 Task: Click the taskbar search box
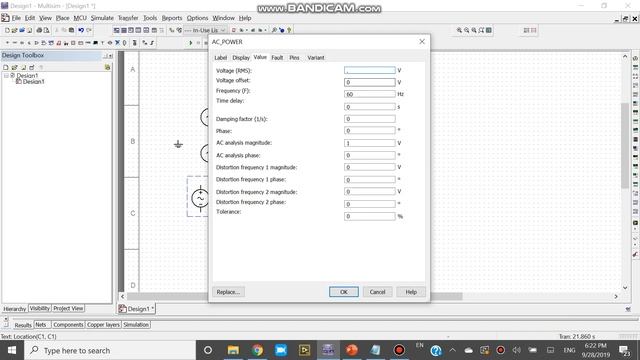point(109,350)
